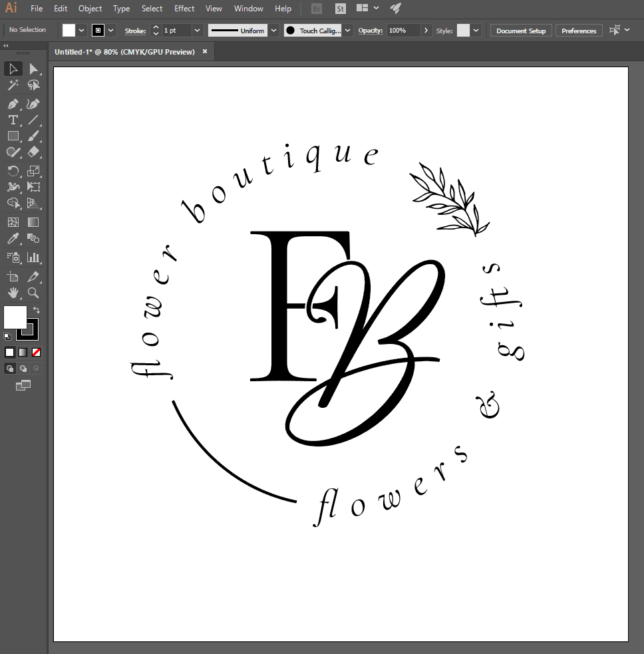
Task: Open the graphic Style dropdown
Action: pos(476,31)
